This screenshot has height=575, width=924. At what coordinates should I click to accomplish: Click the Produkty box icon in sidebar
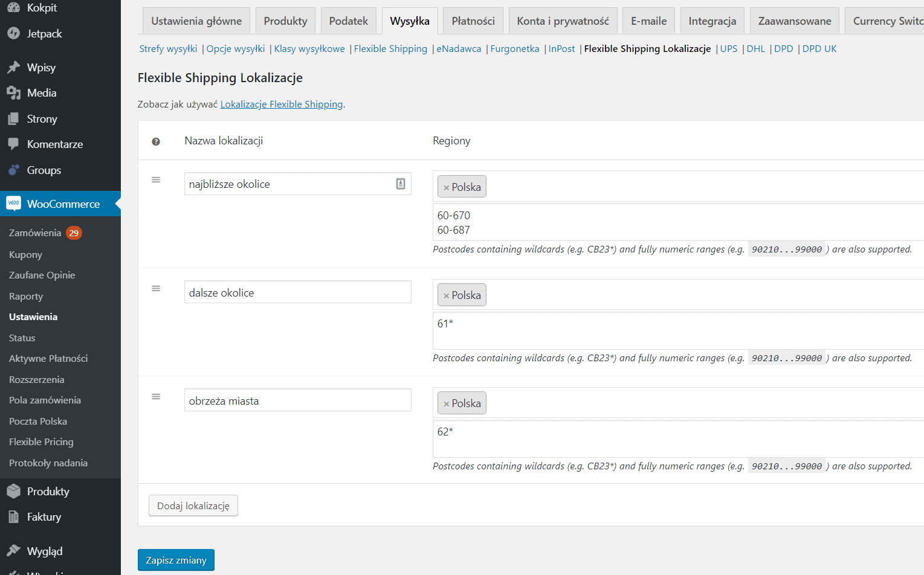(13, 492)
